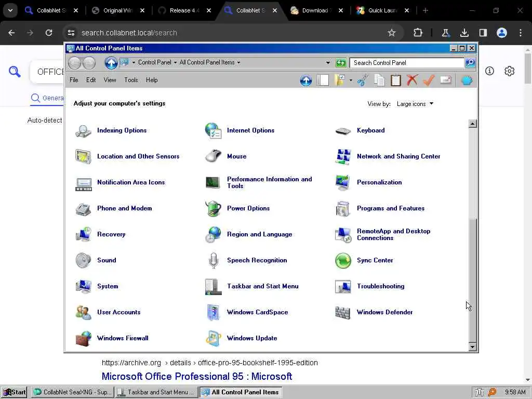This screenshot has width=532, height=399.
Task: Open the Tools menu
Action: [131, 80]
